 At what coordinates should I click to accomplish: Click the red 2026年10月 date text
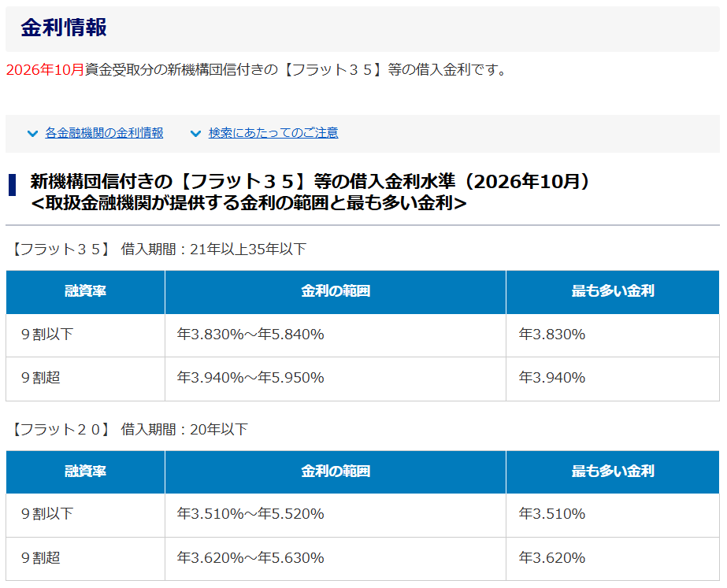coord(45,69)
